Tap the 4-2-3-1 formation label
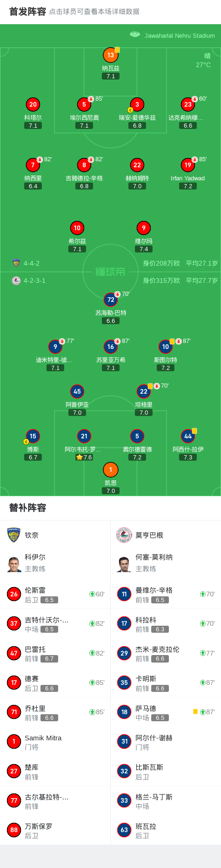 tap(34, 280)
